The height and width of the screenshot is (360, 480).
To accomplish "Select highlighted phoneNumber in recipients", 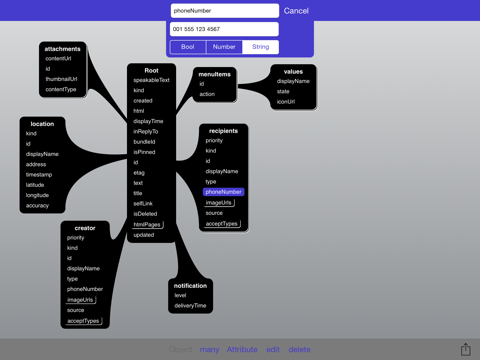I will click(223, 192).
